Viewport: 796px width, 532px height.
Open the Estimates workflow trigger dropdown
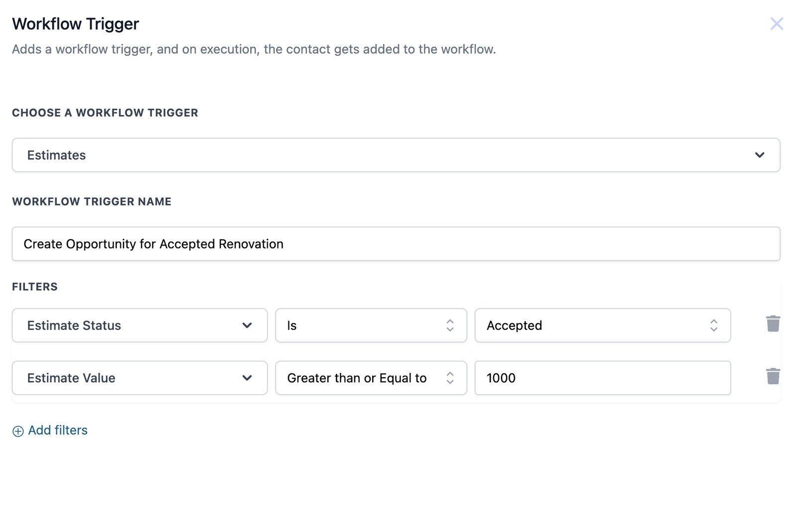pos(395,155)
